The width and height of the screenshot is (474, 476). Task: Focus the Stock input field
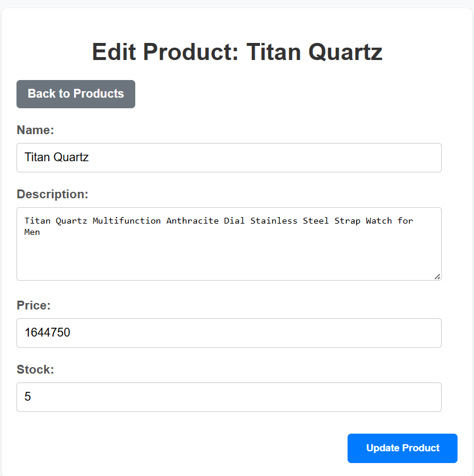click(x=229, y=397)
